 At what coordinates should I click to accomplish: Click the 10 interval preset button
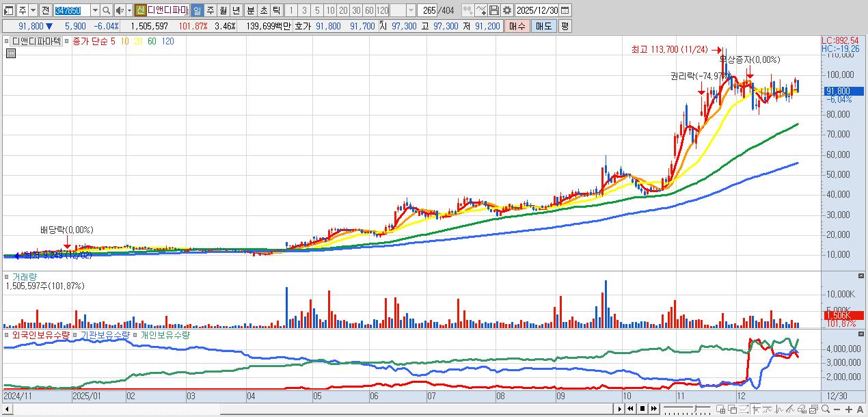click(330, 10)
